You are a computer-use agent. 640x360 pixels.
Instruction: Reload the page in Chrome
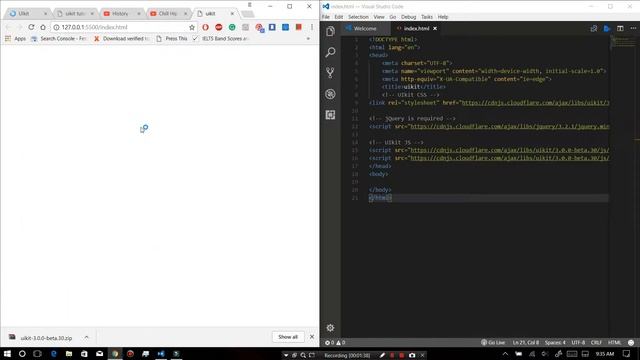click(31, 27)
